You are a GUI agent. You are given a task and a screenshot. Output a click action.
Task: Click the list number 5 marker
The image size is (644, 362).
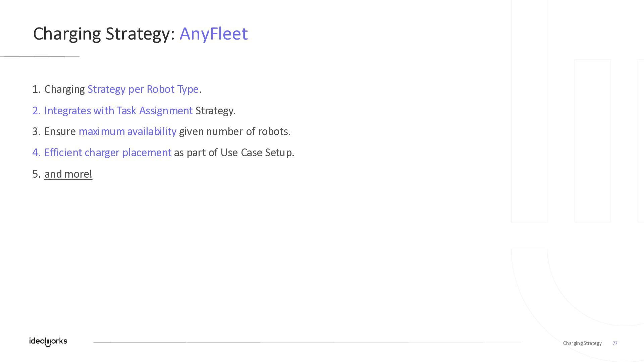36,174
